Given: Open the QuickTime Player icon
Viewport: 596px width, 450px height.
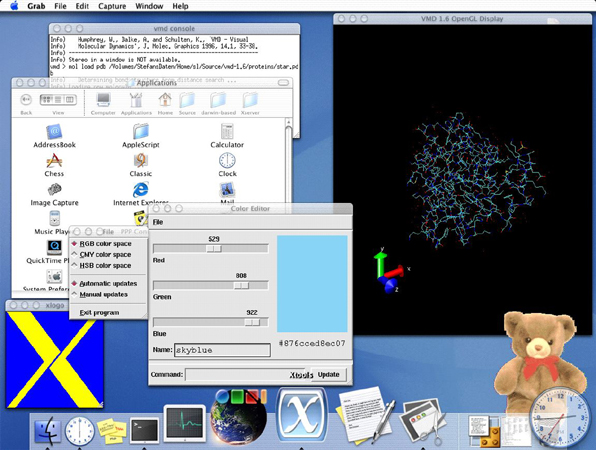Looking at the screenshot, I should click(x=54, y=247).
